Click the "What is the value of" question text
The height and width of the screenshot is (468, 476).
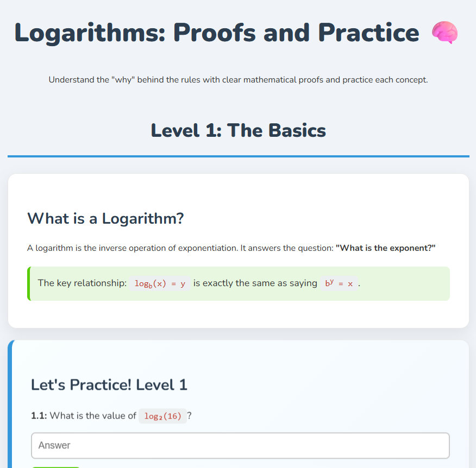[x=93, y=416]
